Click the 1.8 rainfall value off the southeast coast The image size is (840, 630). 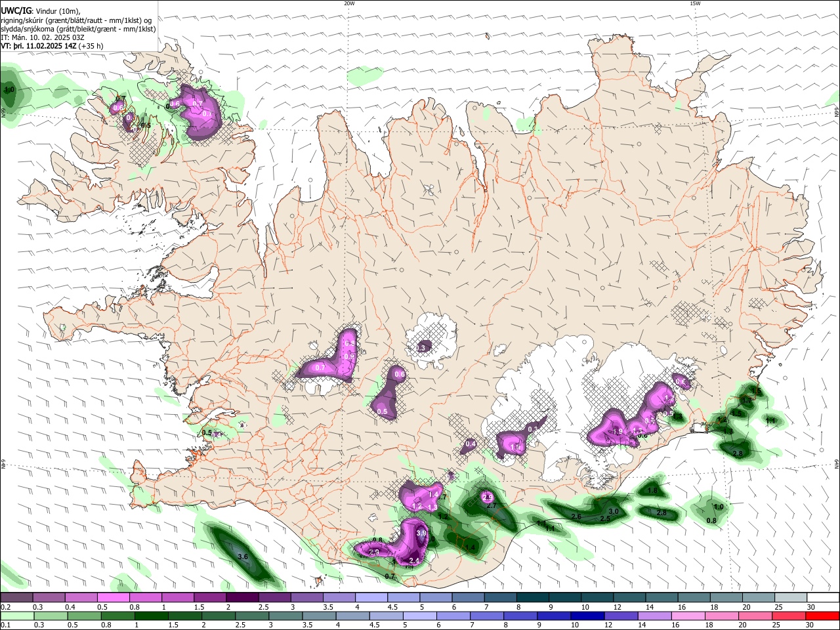coord(652,490)
